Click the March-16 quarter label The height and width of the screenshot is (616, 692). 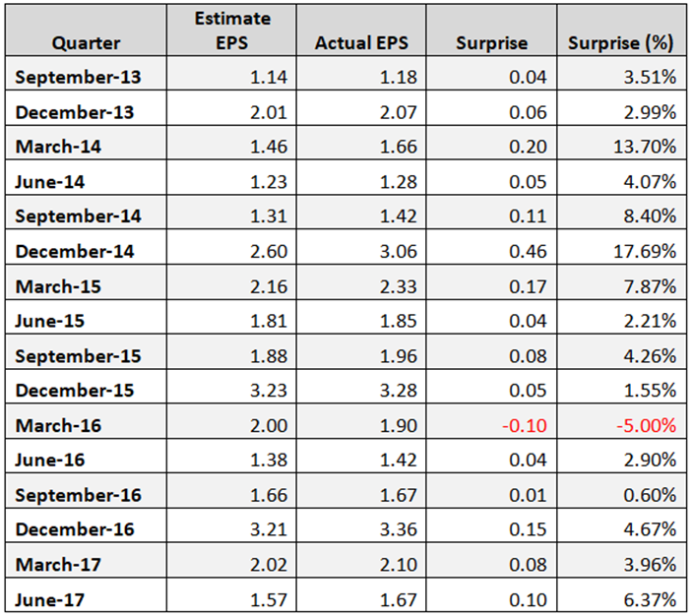click(x=58, y=426)
